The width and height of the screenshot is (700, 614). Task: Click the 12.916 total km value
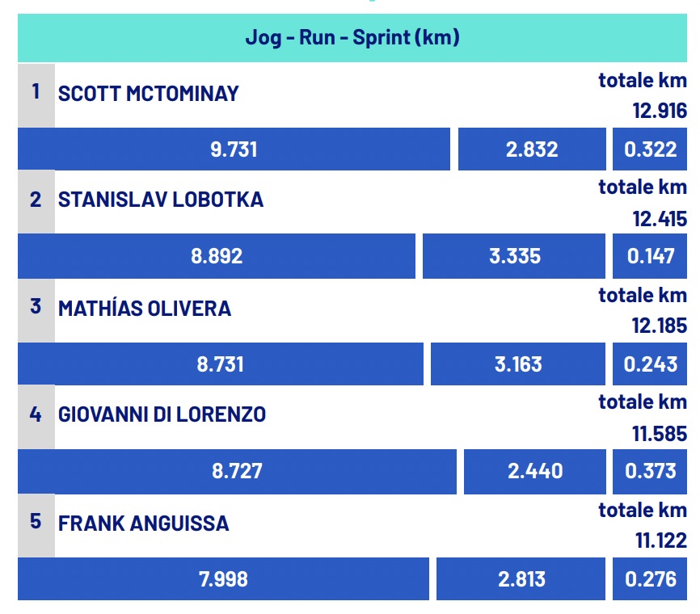[x=660, y=111]
